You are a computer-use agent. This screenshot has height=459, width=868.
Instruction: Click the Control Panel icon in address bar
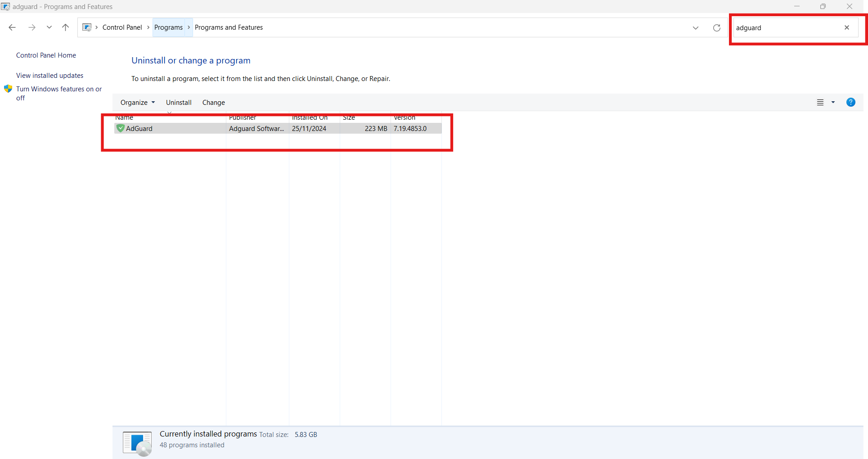(87, 27)
